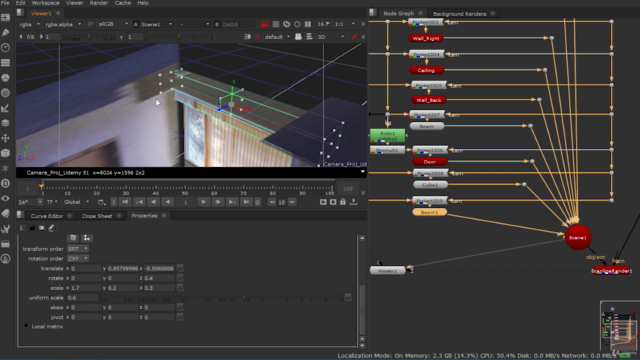Open the Furnace plugins icon at toolbar bottom

pos(5,259)
